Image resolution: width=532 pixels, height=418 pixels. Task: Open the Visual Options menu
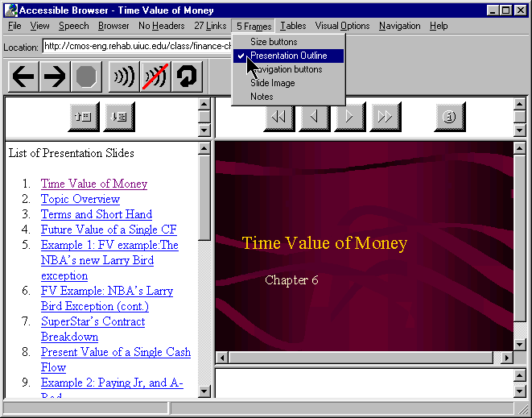coord(343,26)
